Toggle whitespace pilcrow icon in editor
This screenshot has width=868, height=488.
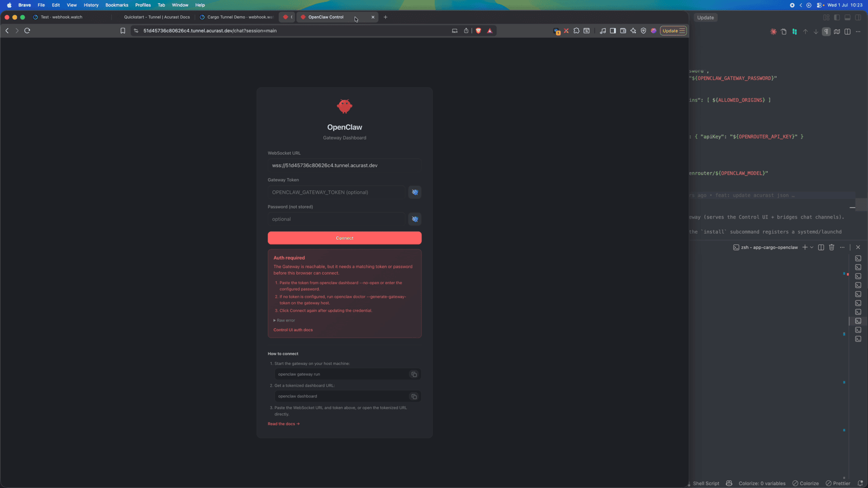[x=826, y=31]
